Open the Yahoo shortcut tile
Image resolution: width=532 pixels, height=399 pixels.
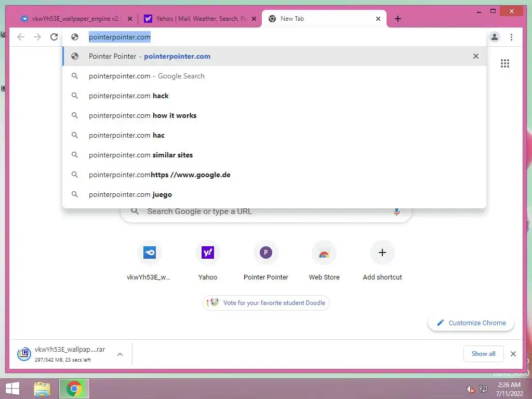click(x=208, y=260)
